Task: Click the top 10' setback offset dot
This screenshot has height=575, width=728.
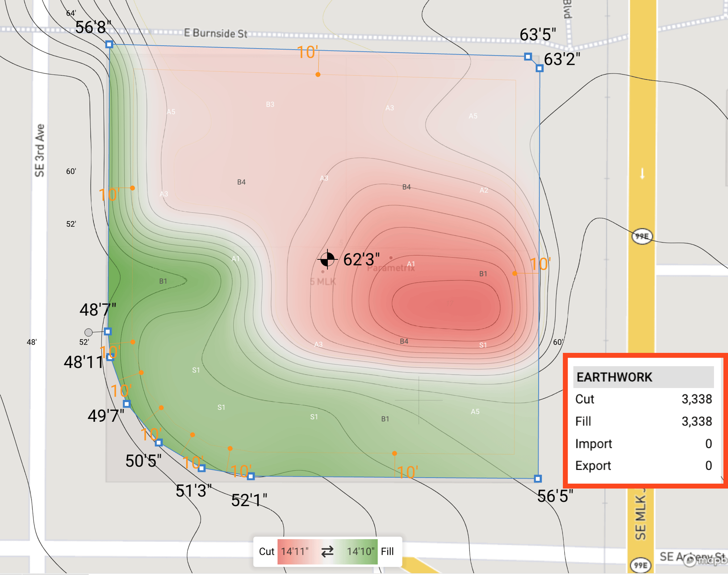Action: (318, 75)
